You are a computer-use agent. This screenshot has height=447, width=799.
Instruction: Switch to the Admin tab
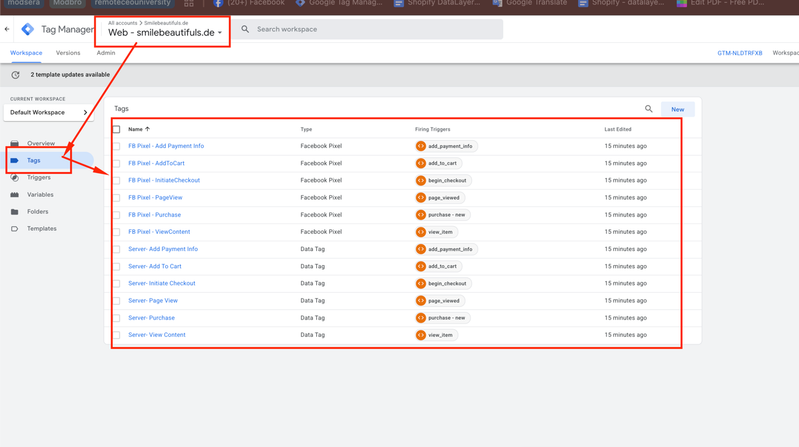coord(106,53)
